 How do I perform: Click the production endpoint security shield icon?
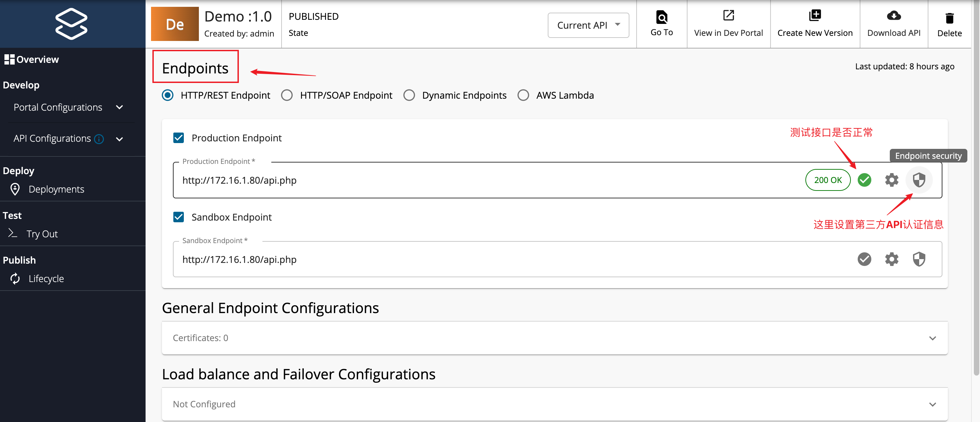(x=919, y=180)
